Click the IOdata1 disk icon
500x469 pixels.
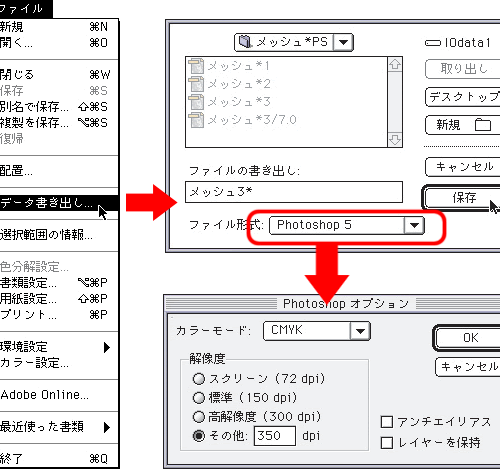433,43
